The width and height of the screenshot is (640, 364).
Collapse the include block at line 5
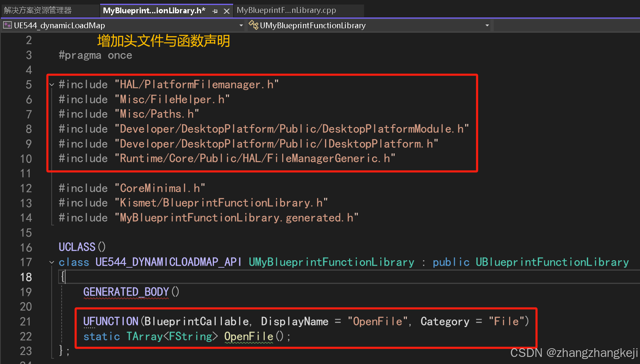(x=52, y=85)
